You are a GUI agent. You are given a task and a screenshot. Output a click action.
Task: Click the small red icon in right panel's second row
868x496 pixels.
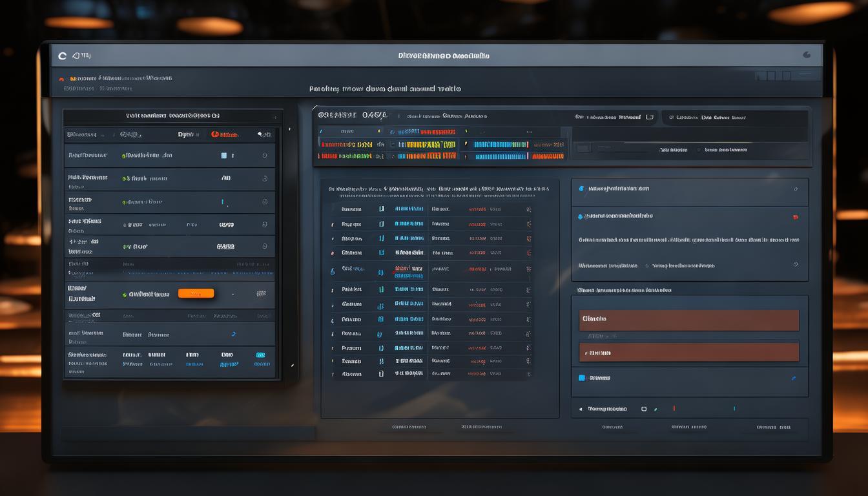click(x=795, y=217)
